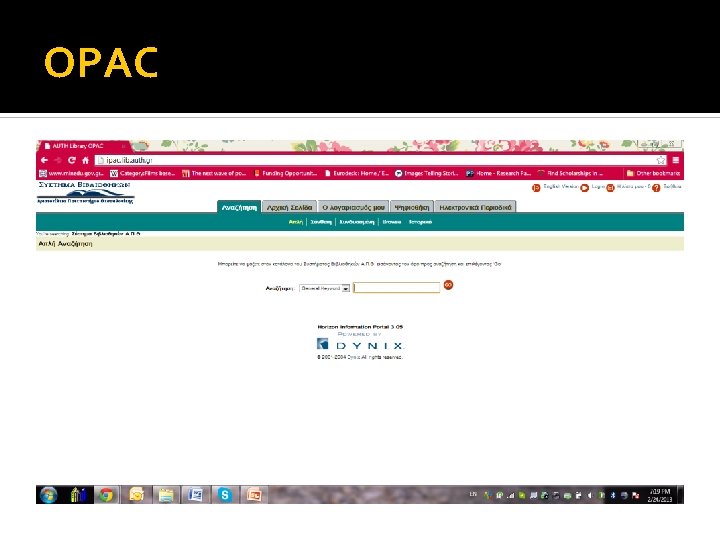Open the Funding Opportunit... bookmark
This screenshot has width=720, height=540.
(285, 173)
